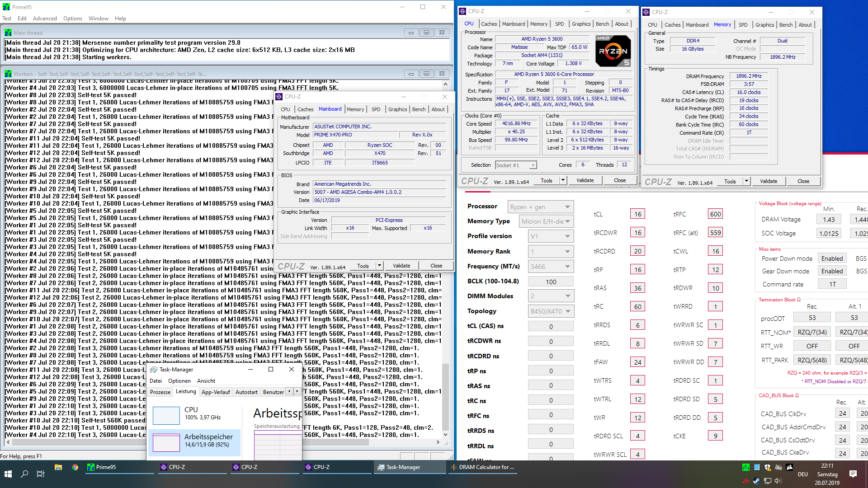The height and width of the screenshot is (488, 868).
Task: Open the notification center icon
Action: (853, 474)
